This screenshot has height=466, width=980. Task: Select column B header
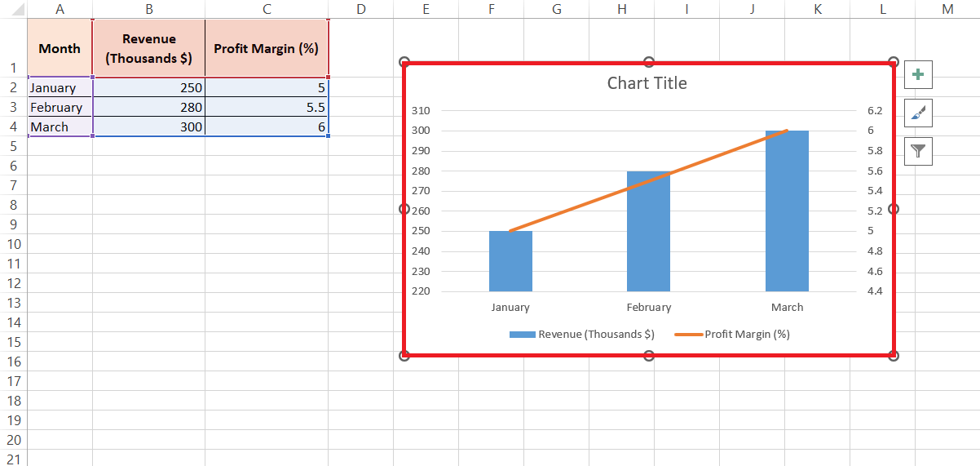click(x=149, y=9)
